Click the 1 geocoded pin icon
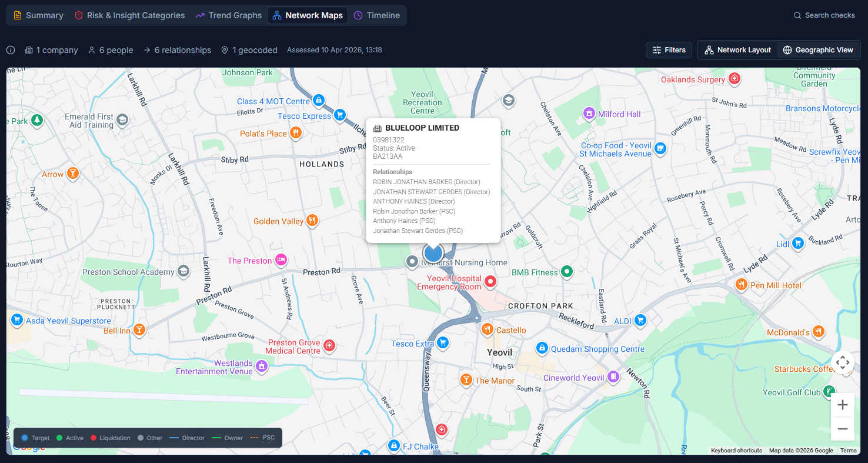Image resolution: width=868 pixels, height=463 pixels. pos(225,50)
